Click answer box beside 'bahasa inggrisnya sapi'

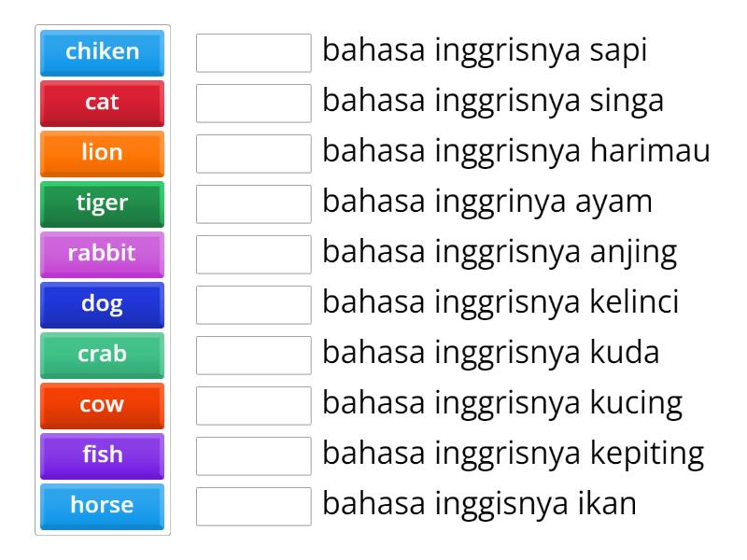[x=254, y=53]
